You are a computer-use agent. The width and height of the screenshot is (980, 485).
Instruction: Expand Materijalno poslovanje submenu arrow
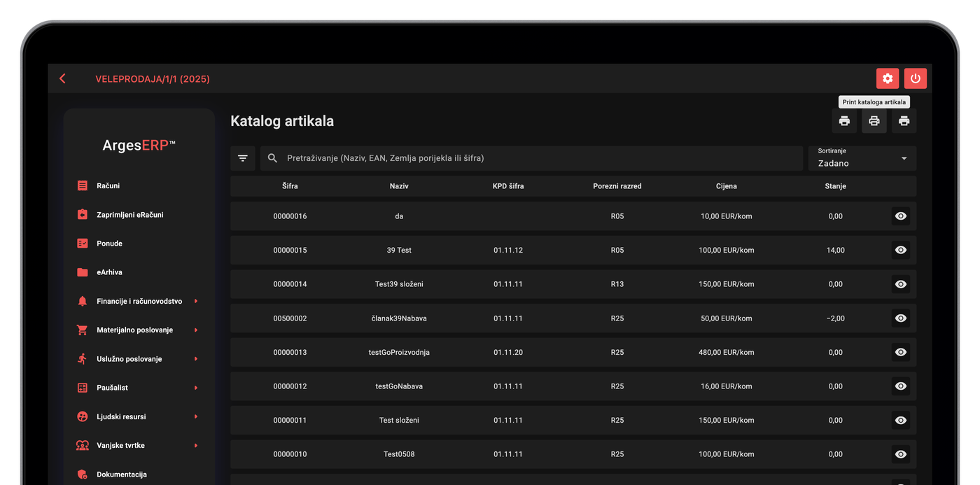[x=196, y=330]
